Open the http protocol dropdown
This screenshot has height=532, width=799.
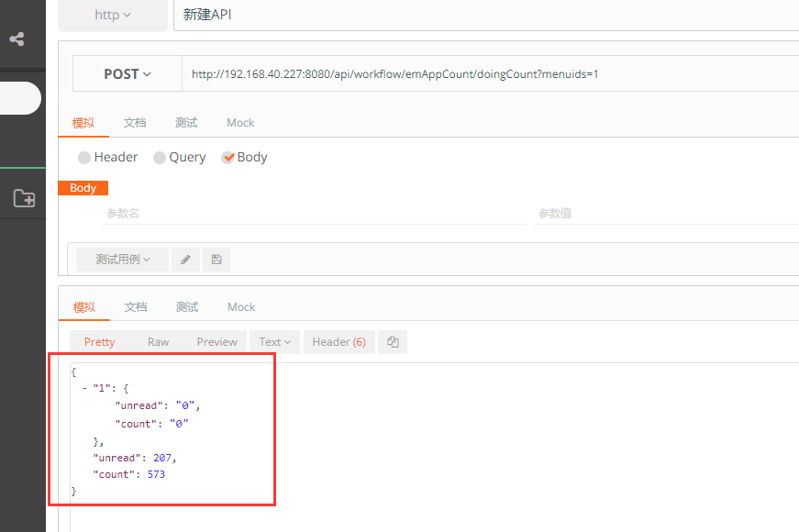click(x=113, y=16)
